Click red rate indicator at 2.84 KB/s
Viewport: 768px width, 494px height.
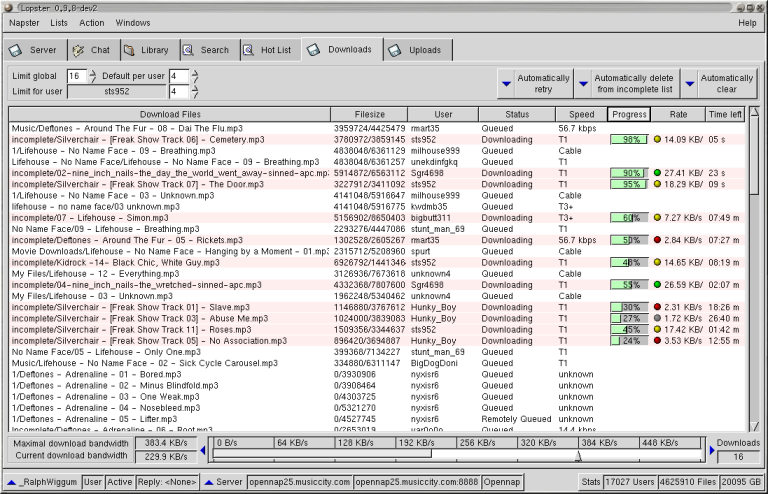(657, 240)
